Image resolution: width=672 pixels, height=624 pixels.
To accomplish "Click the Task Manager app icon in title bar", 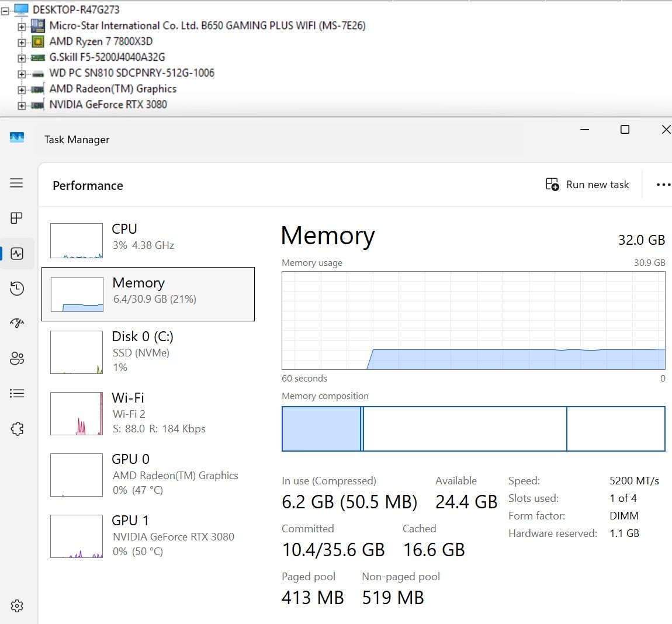I will point(17,137).
